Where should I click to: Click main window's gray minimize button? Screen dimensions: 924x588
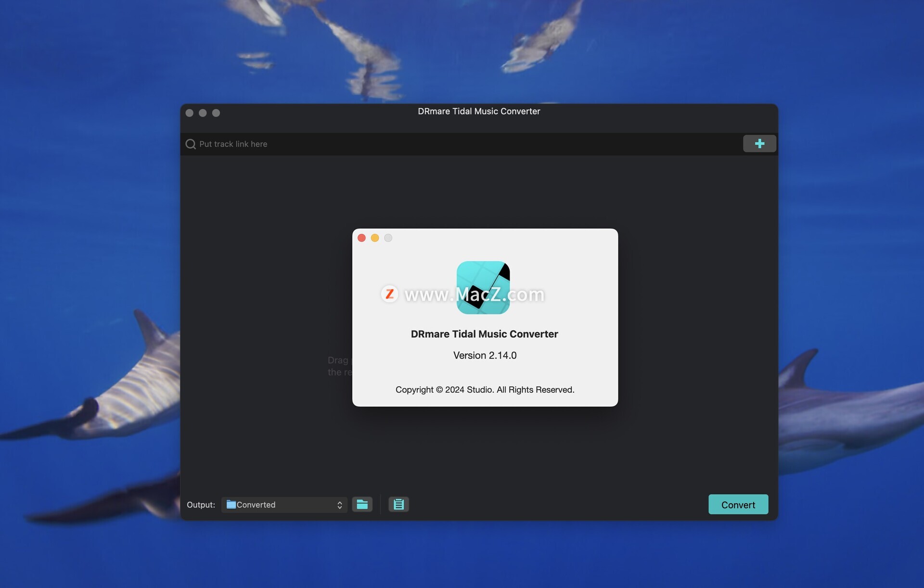[x=203, y=113]
